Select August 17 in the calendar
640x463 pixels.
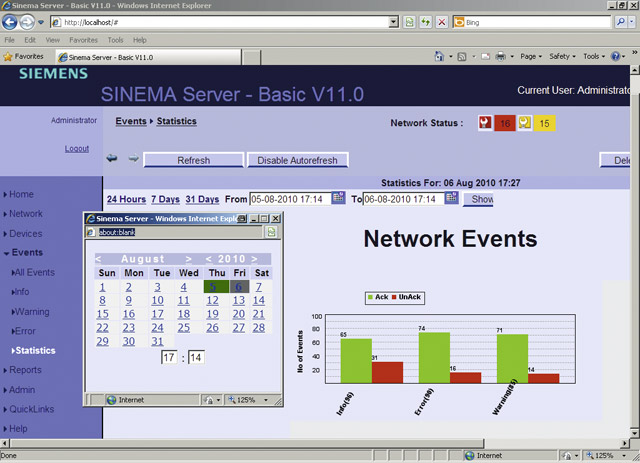157,314
